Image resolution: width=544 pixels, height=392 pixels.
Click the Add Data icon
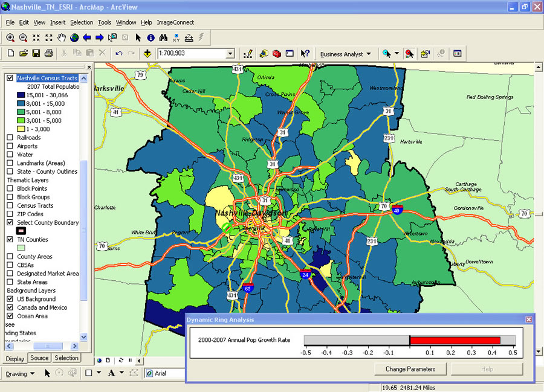pos(147,53)
